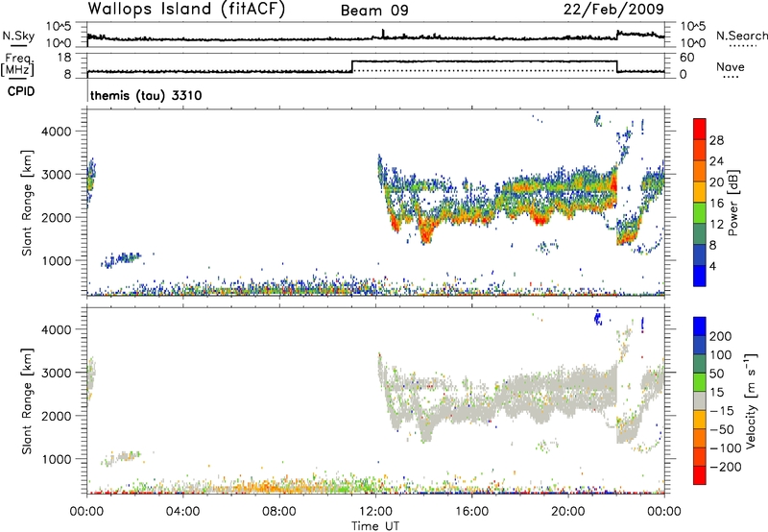Click the '08:00' time axis tick label
Screen dimensions: 768x532
(x=279, y=512)
